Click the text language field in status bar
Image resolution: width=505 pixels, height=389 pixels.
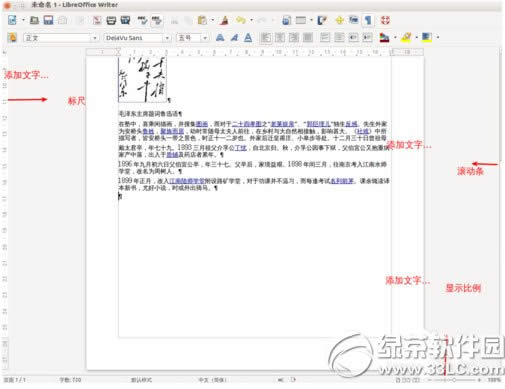pos(212,380)
